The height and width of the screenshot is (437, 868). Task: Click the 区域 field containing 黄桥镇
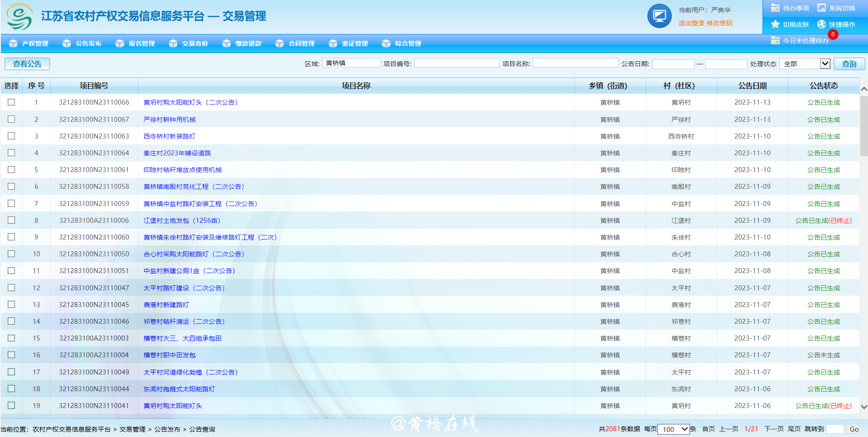[x=352, y=63]
